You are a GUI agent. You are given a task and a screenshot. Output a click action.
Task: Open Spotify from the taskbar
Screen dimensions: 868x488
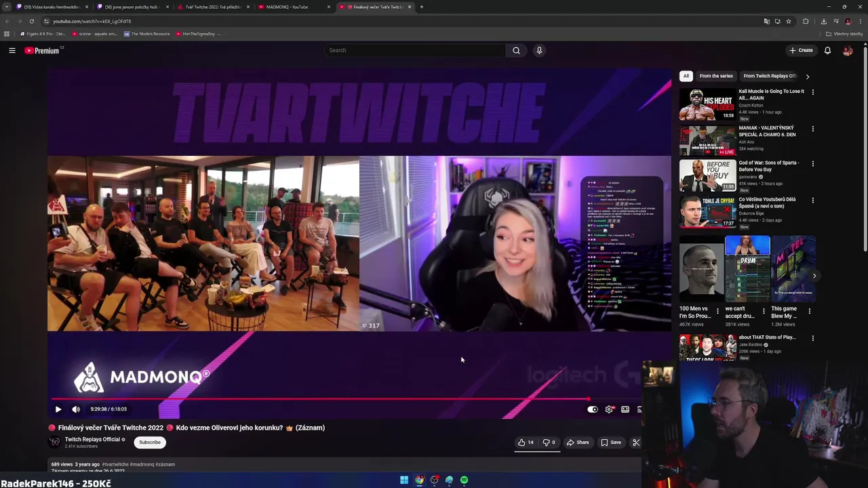click(x=464, y=480)
